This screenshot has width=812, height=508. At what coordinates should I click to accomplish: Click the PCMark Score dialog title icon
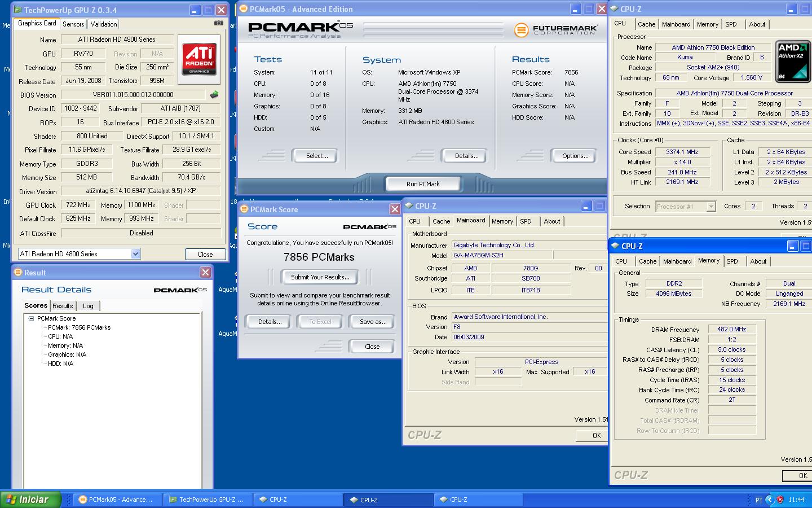click(245, 209)
